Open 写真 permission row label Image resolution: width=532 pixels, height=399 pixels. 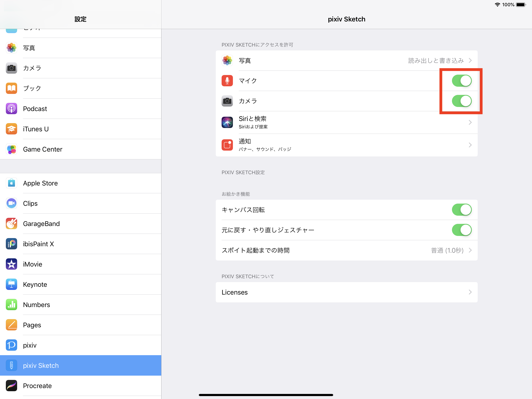point(245,60)
